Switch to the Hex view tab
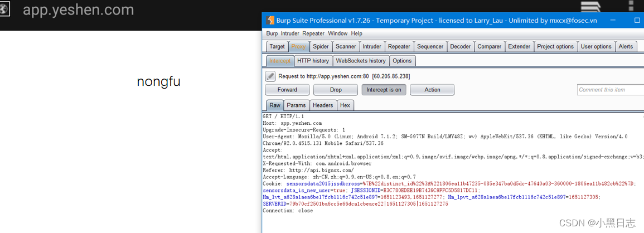The height and width of the screenshot is (233, 644). click(x=345, y=105)
